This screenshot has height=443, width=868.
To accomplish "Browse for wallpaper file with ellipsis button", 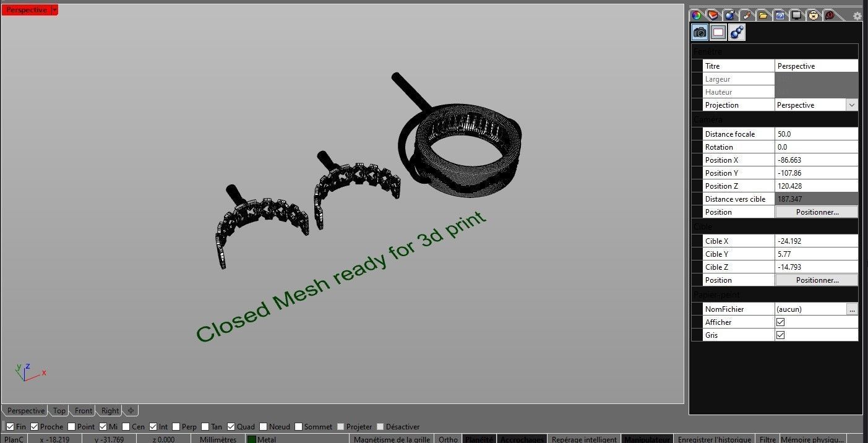I will click(x=852, y=309).
